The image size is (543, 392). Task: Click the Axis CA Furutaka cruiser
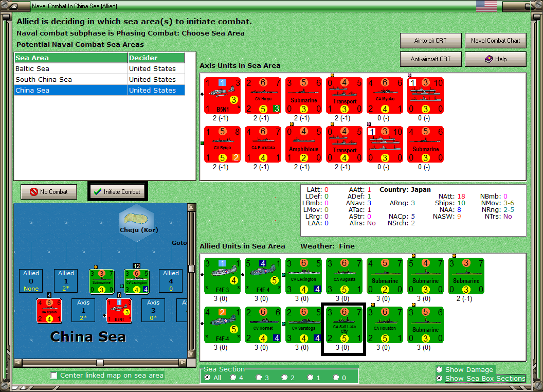click(263, 144)
